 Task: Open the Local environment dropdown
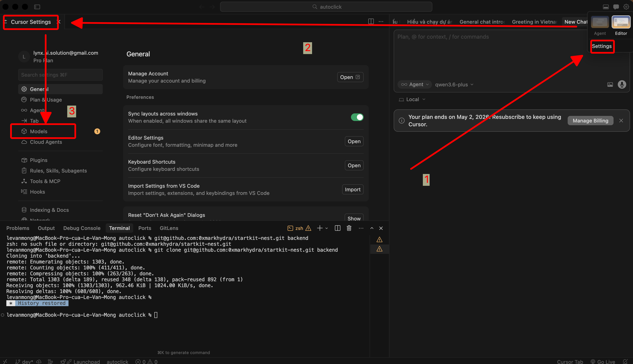(x=412, y=99)
